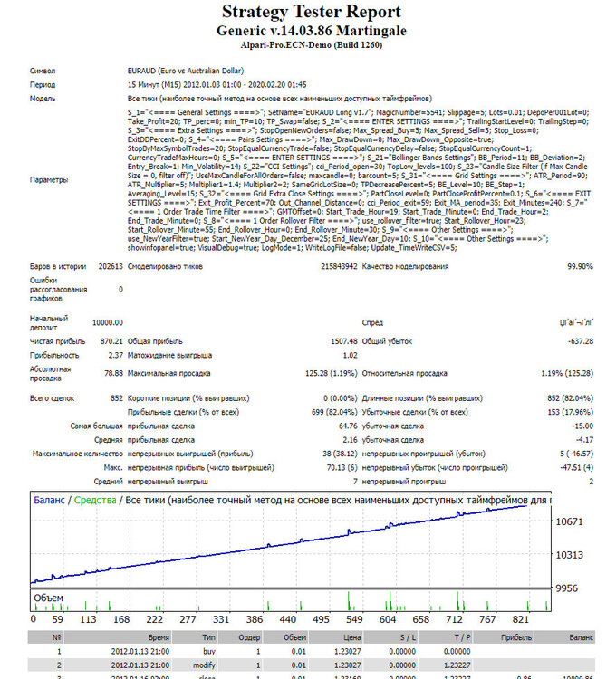Select loss trades value '153 (17.96%)'
Screen dimensions: 616x679
click(570, 412)
